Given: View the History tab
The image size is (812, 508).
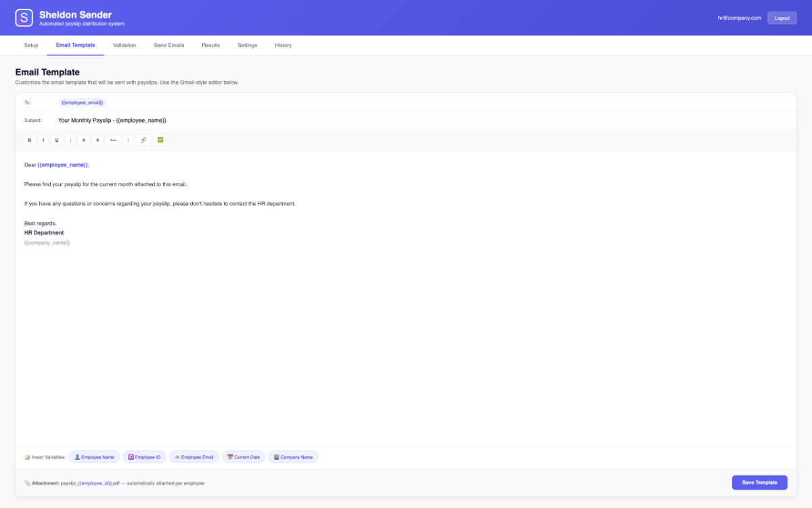Looking at the screenshot, I should tap(283, 45).
